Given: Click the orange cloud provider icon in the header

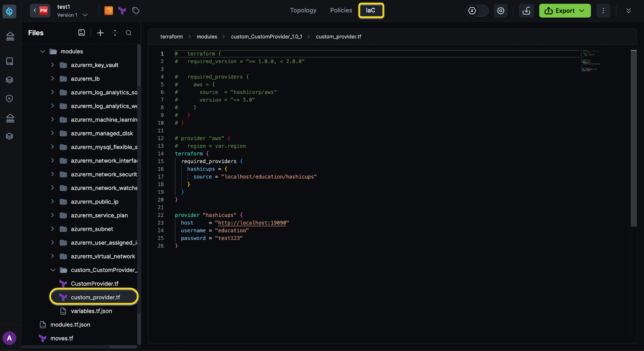Looking at the screenshot, I should click(109, 11).
